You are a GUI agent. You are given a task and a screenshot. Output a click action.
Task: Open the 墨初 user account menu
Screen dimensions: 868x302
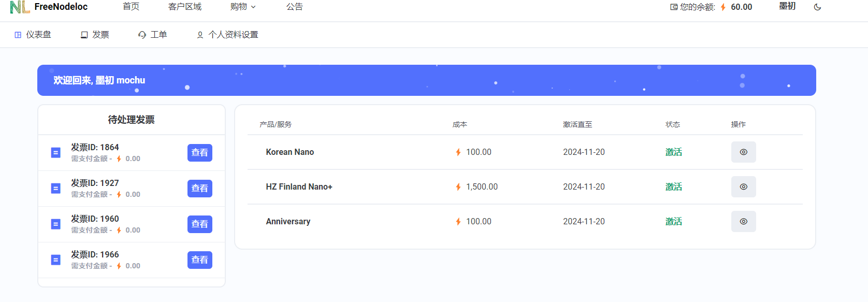[787, 6]
